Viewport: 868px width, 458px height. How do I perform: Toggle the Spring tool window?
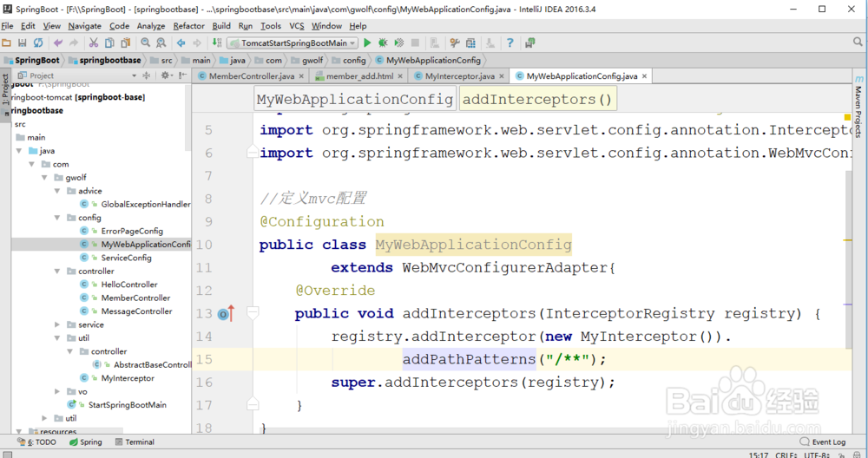tap(85, 442)
